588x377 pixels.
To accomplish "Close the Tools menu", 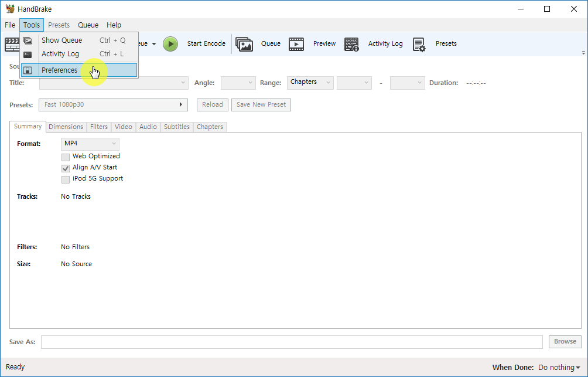I will (x=32, y=25).
